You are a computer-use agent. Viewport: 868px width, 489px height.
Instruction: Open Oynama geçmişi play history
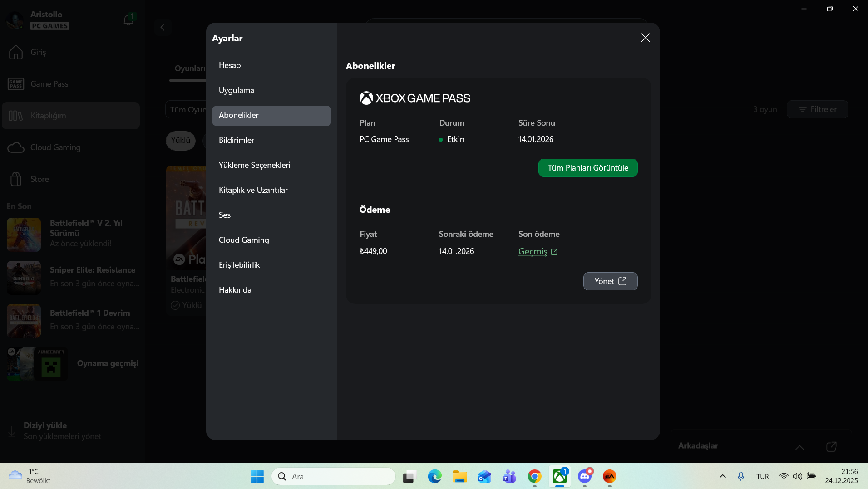[x=73, y=363]
